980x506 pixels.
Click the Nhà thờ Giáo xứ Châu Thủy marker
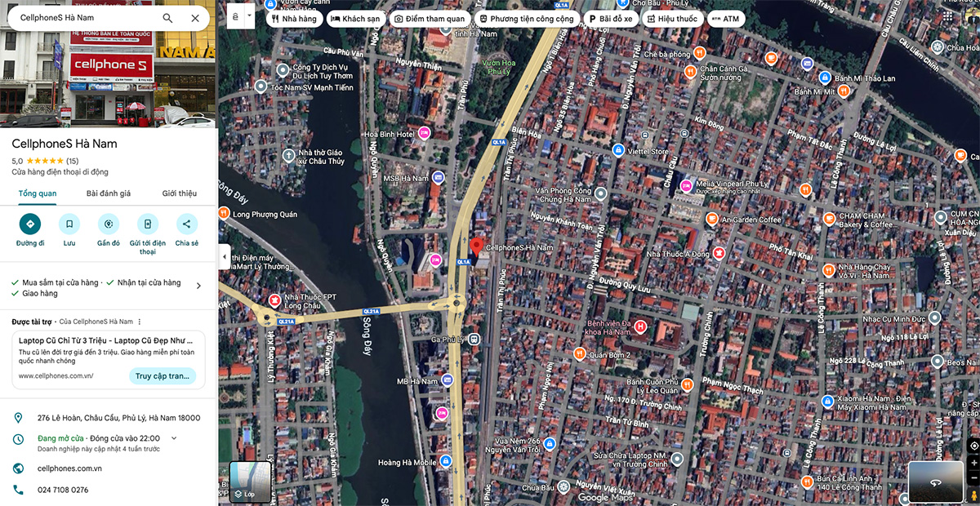(x=287, y=155)
